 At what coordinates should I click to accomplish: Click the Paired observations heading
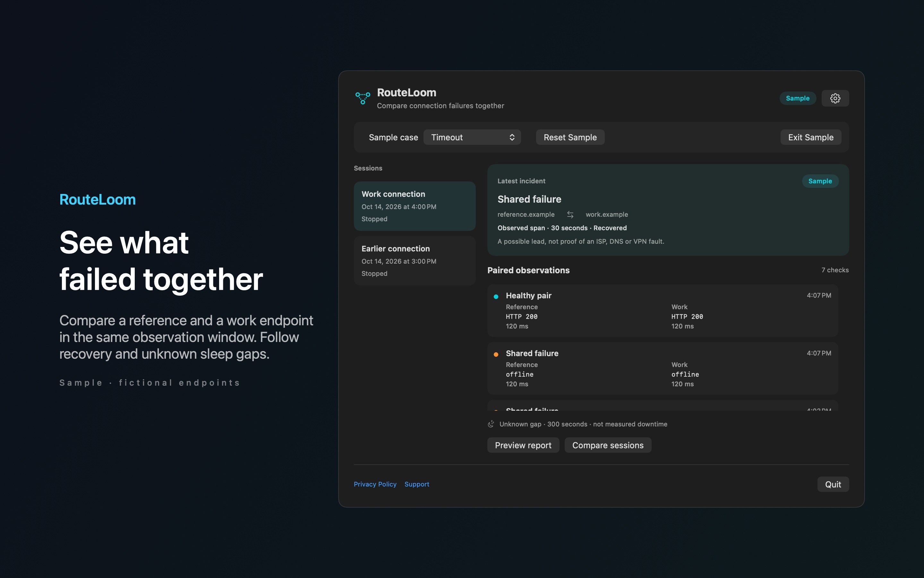(528, 270)
